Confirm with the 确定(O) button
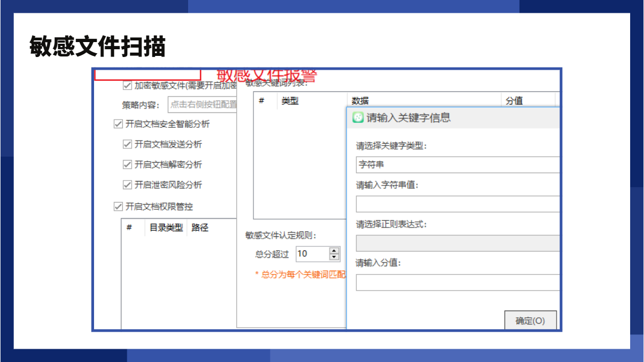The height and width of the screenshot is (362, 644). click(x=530, y=320)
